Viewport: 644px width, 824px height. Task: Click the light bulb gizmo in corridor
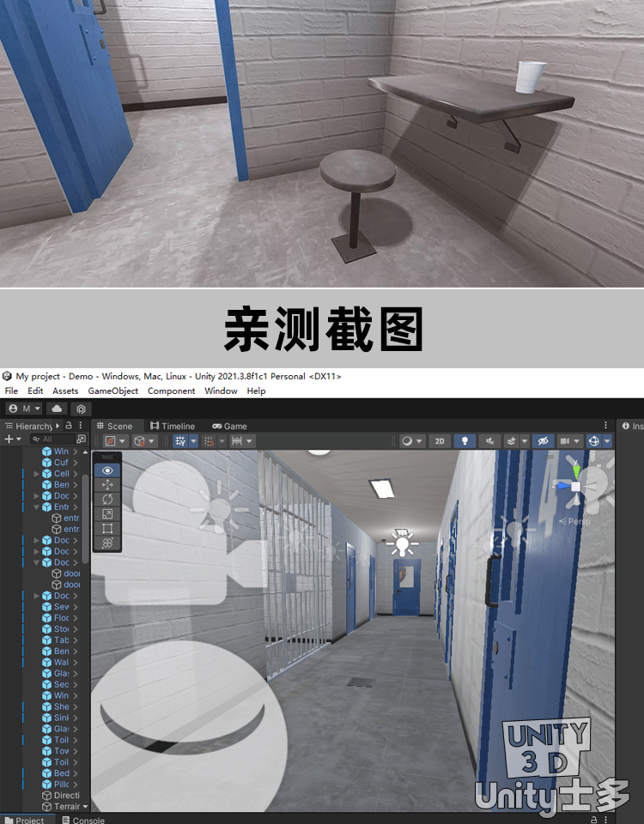[403, 544]
